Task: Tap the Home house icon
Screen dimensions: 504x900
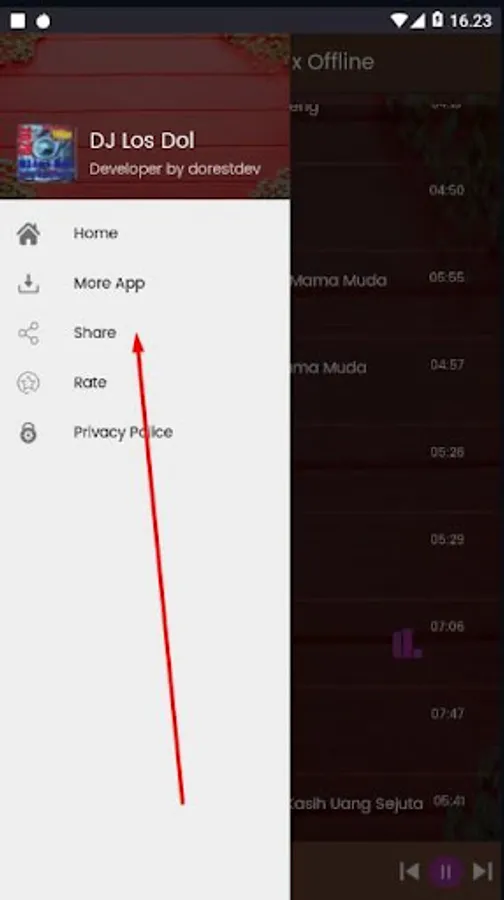Action: [x=28, y=234]
